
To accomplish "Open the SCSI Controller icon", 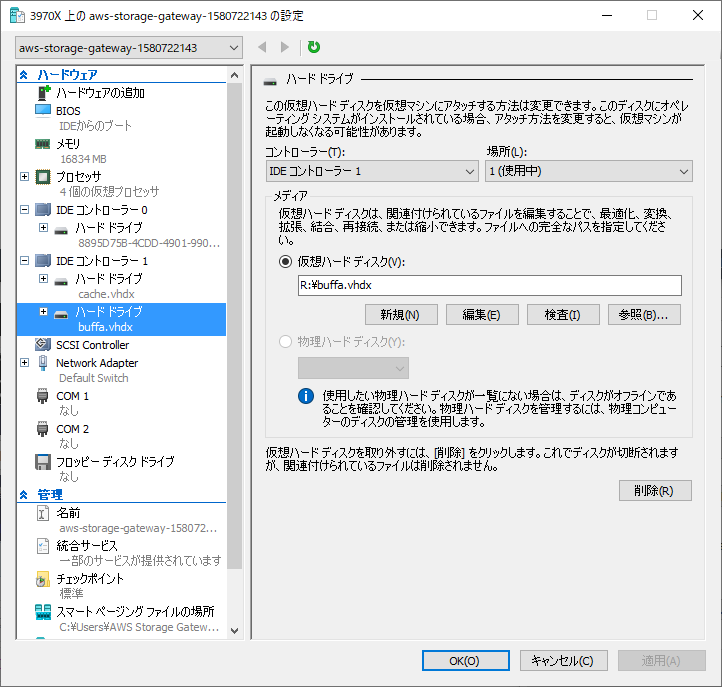I will 43,344.
